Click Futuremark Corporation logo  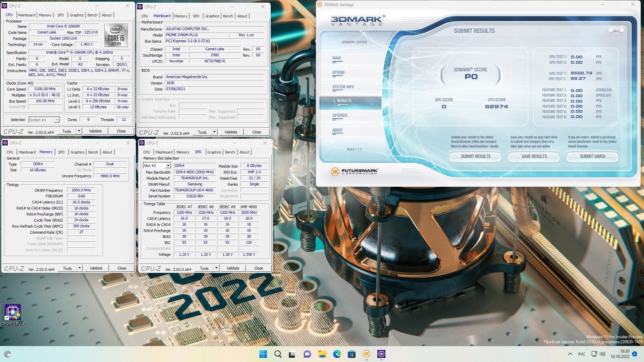(x=354, y=172)
